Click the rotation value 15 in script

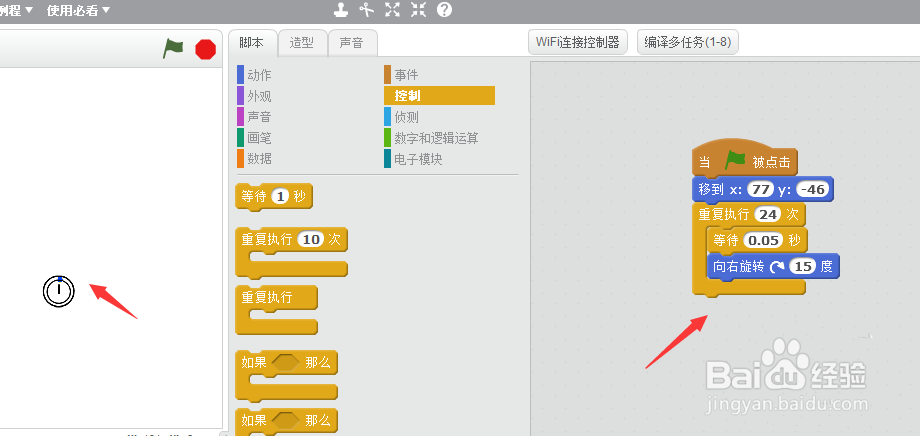click(x=803, y=266)
